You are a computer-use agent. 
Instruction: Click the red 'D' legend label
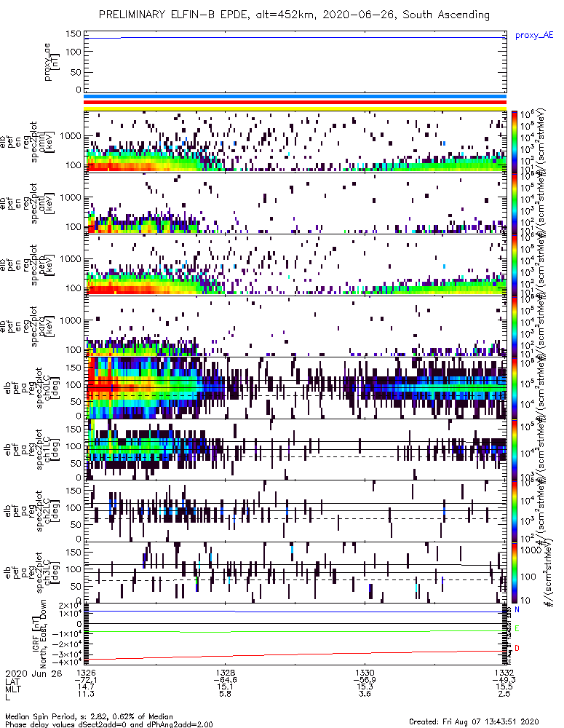click(517, 648)
